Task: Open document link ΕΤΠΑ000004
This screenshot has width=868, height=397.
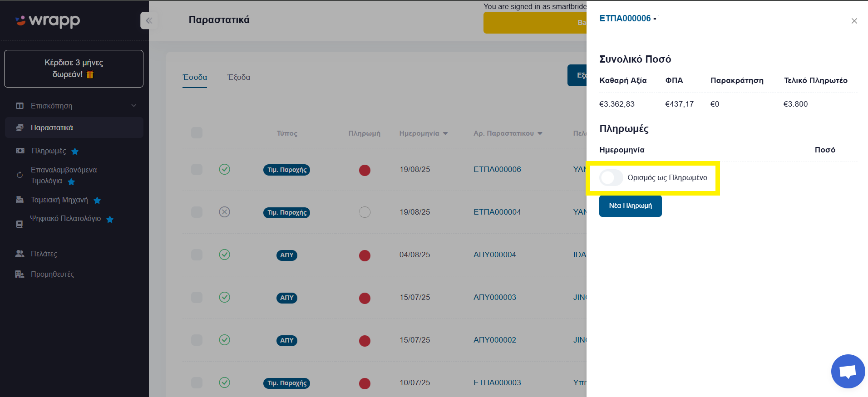Action: (x=497, y=212)
